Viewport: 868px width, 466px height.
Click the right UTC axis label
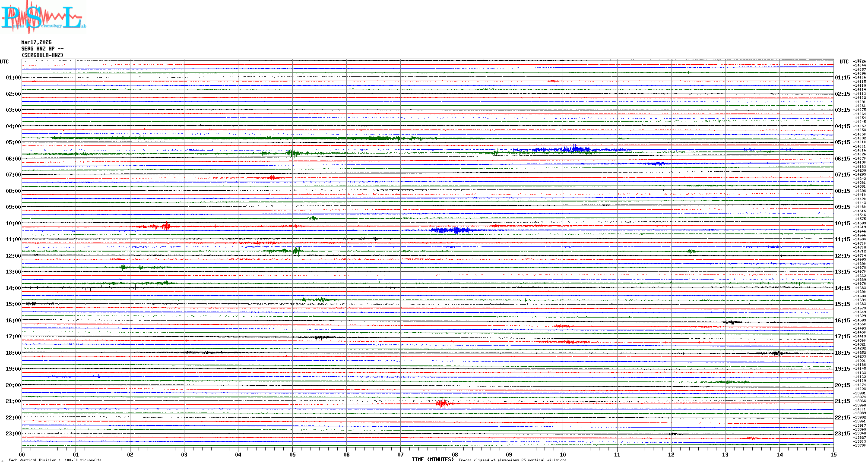844,62
